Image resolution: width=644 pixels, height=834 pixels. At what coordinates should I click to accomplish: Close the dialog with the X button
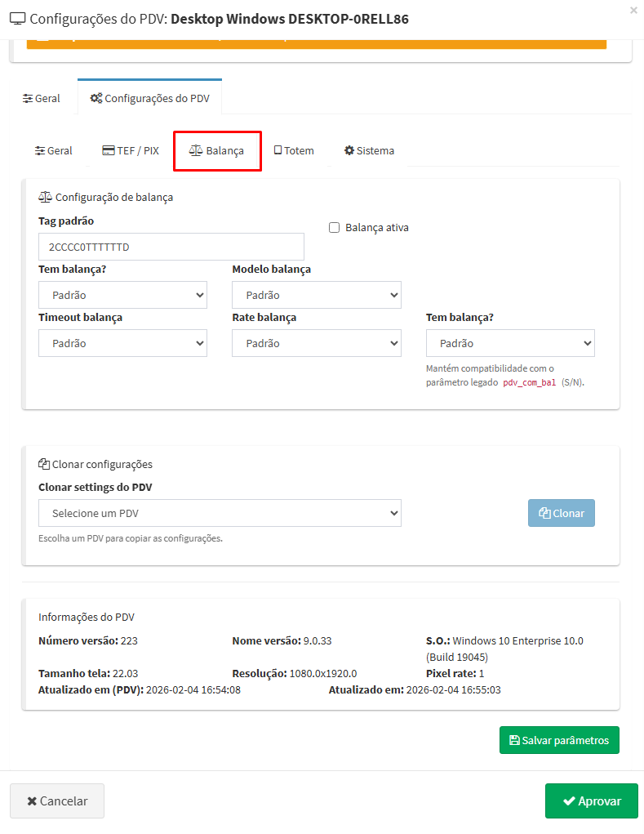pyautogui.click(x=633, y=11)
